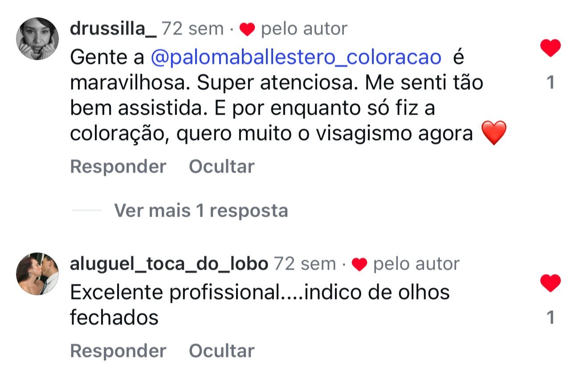This screenshot has width=588, height=375.
Task: Hide drussilla_'s comment with Ocultar
Action: [x=221, y=167]
